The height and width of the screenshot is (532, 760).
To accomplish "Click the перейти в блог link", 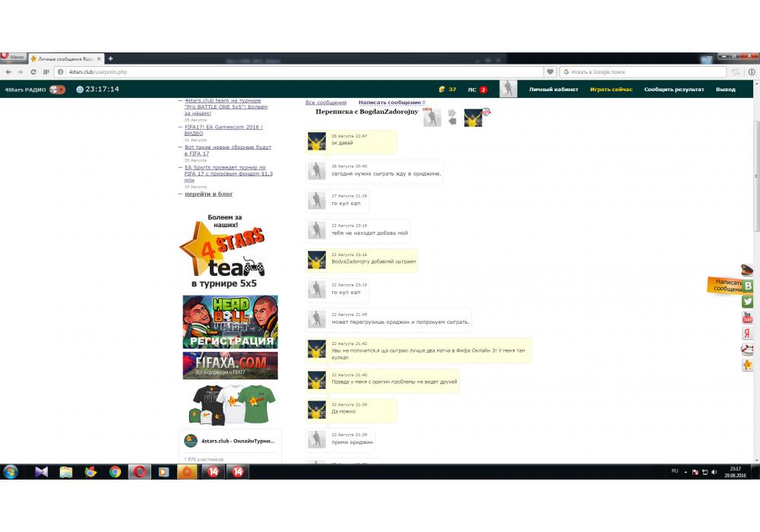I will tap(208, 194).
